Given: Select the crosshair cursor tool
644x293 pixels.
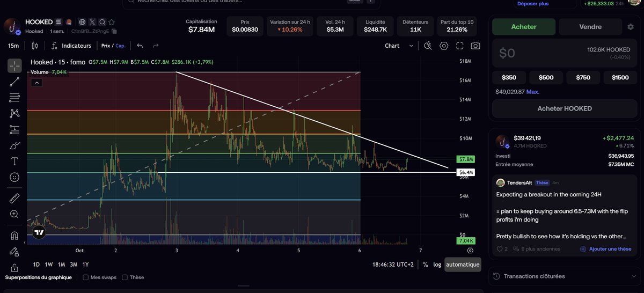Looking at the screenshot, I should tap(14, 66).
